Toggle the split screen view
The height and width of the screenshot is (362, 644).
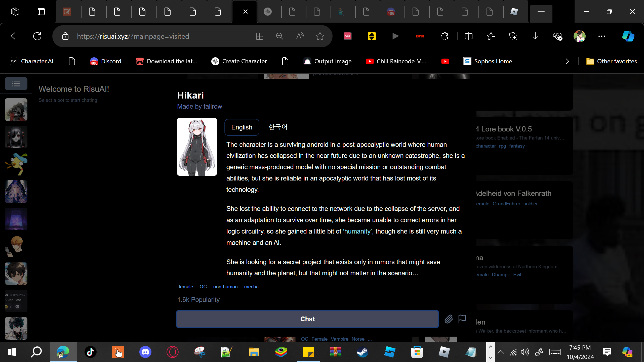coord(469,36)
